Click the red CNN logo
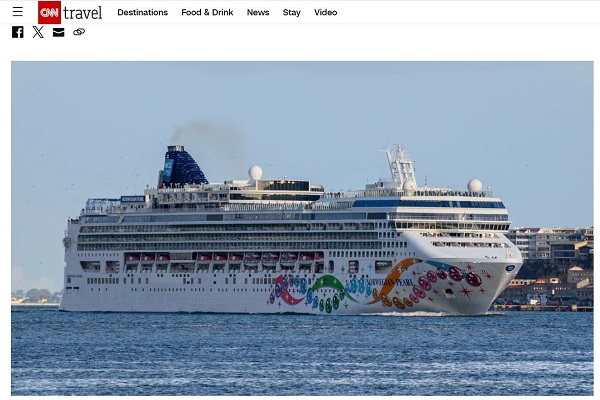The height and width of the screenshot is (400, 600). 49,12
